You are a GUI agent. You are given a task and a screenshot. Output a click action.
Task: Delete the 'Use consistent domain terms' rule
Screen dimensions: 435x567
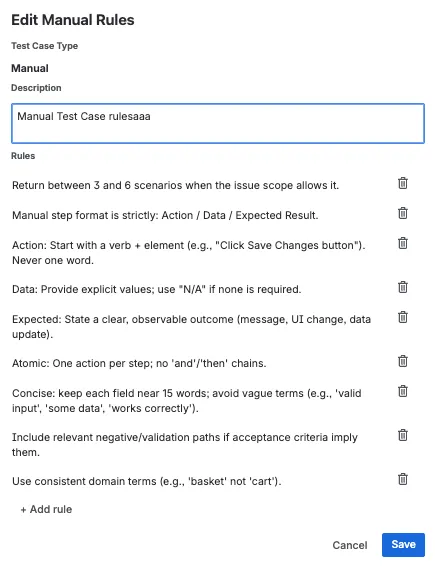coord(402,479)
